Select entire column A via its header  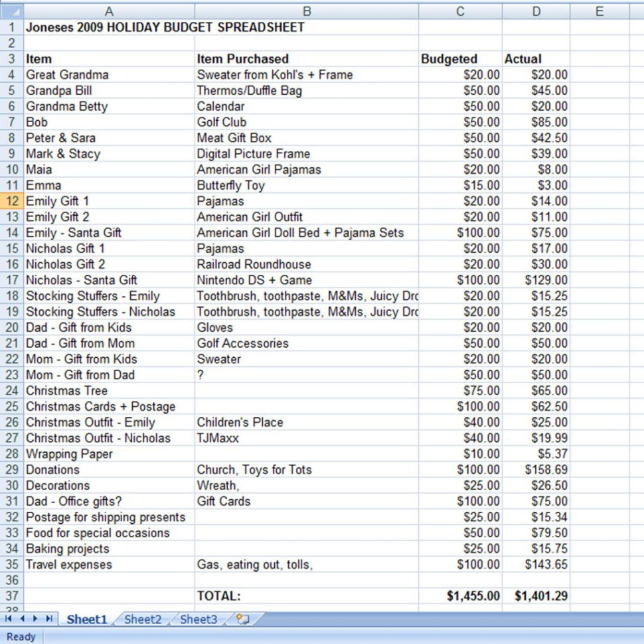click(x=108, y=11)
